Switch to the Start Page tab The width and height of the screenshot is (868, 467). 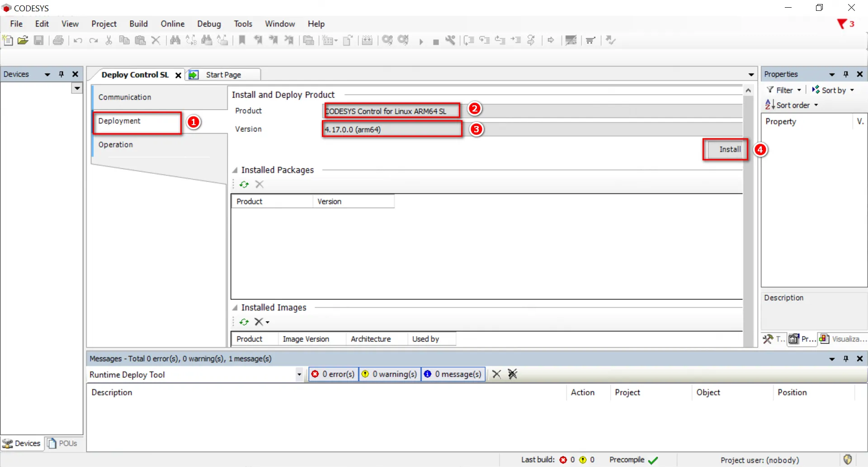tap(223, 75)
